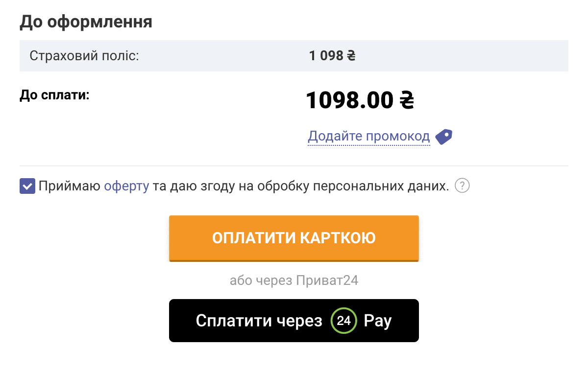Uncheck the offer acceptance checkbox

click(27, 186)
